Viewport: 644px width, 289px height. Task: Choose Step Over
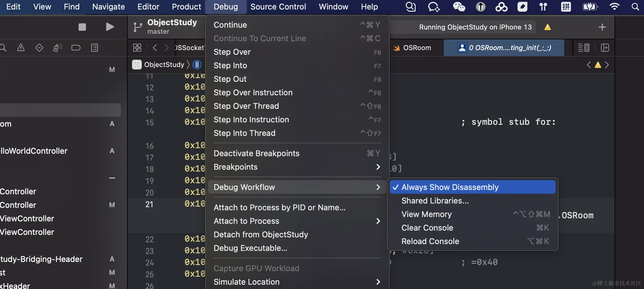click(297, 52)
